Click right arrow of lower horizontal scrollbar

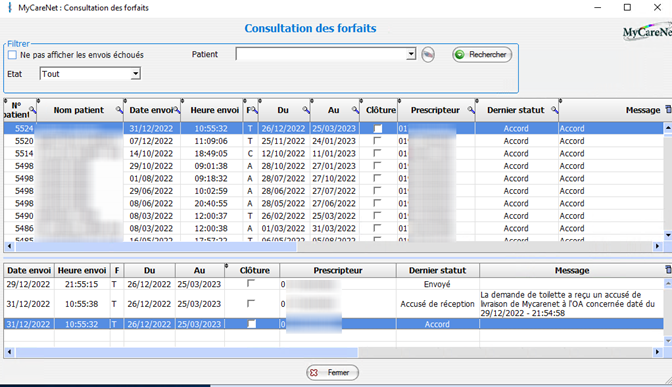(x=657, y=352)
